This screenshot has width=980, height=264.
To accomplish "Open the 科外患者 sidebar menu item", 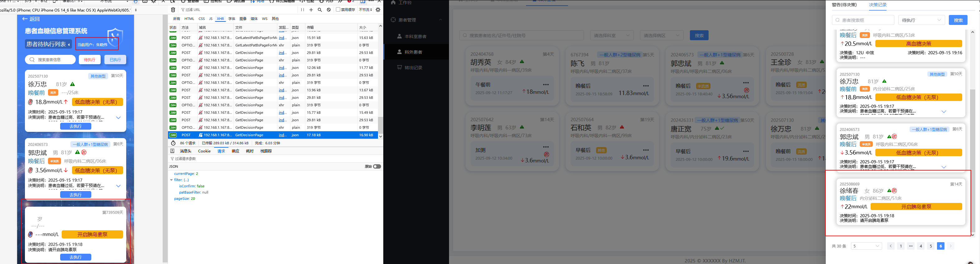I will (x=416, y=52).
